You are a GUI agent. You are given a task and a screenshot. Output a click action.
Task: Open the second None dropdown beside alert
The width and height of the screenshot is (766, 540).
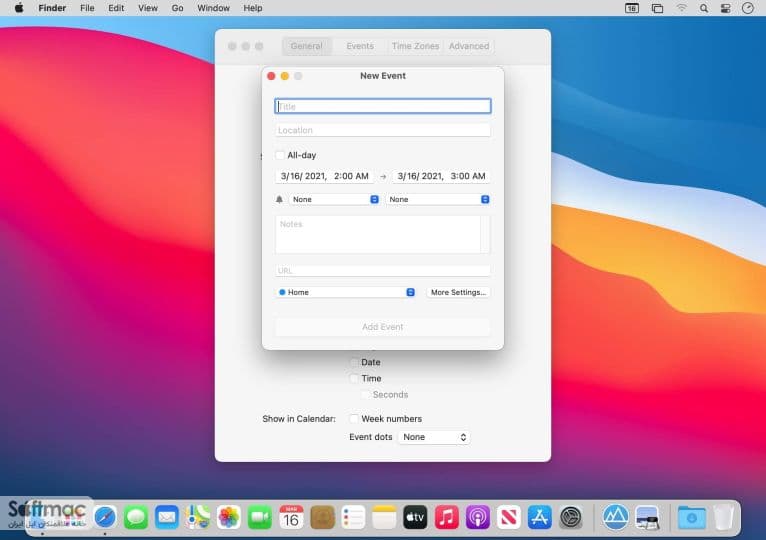[438, 199]
